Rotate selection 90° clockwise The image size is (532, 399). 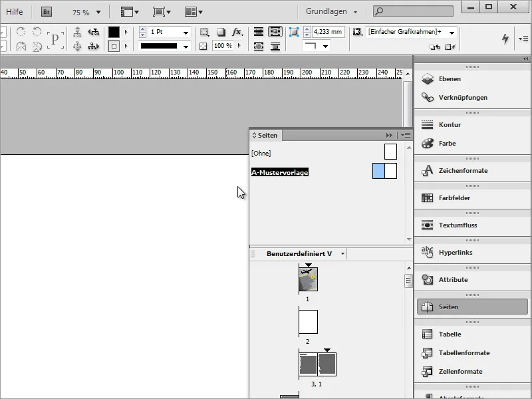coord(21,31)
